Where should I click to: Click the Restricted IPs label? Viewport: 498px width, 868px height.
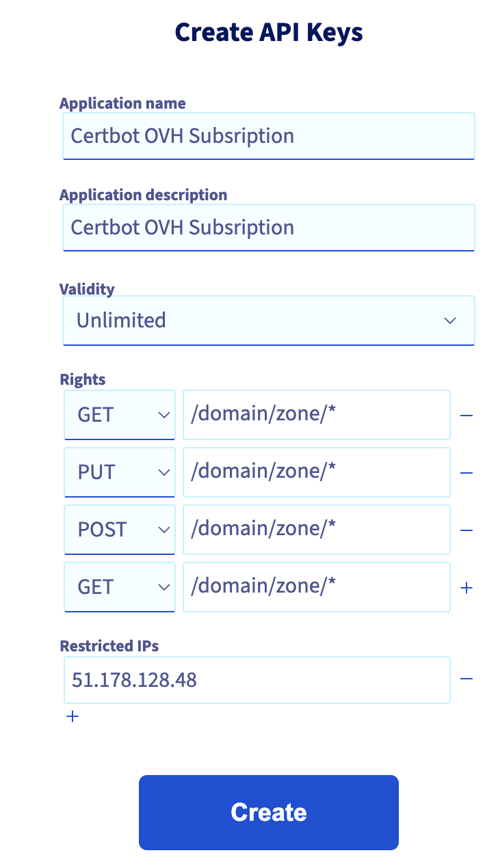[x=109, y=645]
